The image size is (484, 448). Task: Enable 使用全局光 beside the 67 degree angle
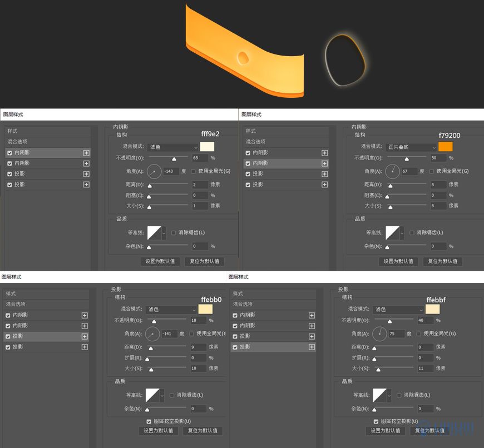pos(432,171)
